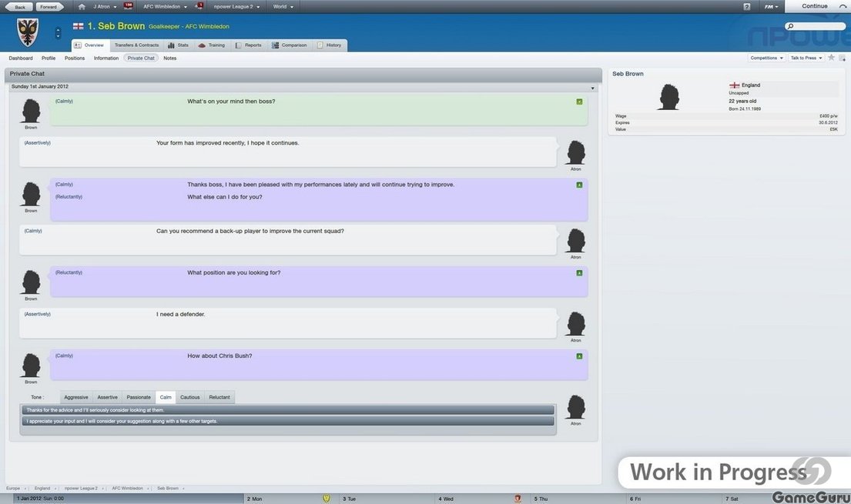Open the Profile sub-tab

pos(49,58)
